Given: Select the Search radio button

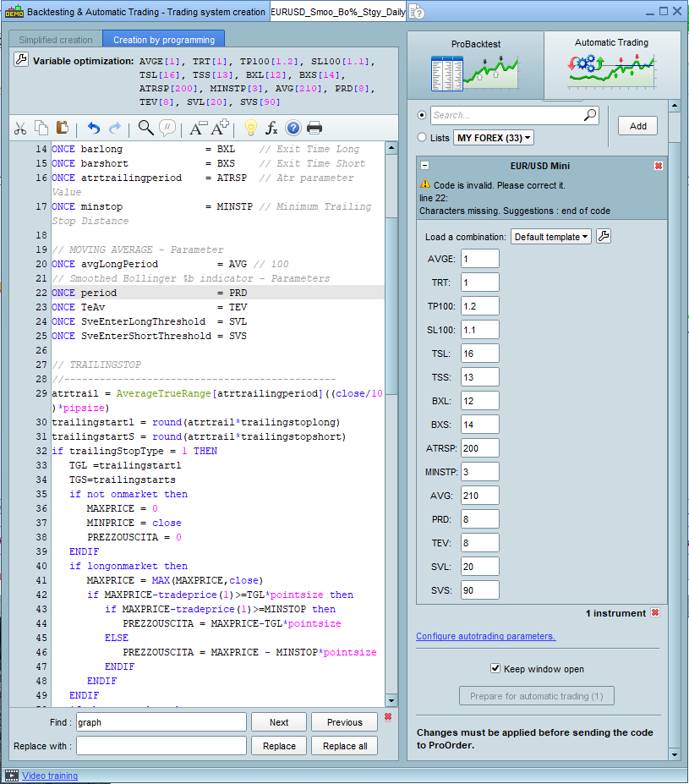Looking at the screenshot, I should pyautogui.click(x=423, y=115).
